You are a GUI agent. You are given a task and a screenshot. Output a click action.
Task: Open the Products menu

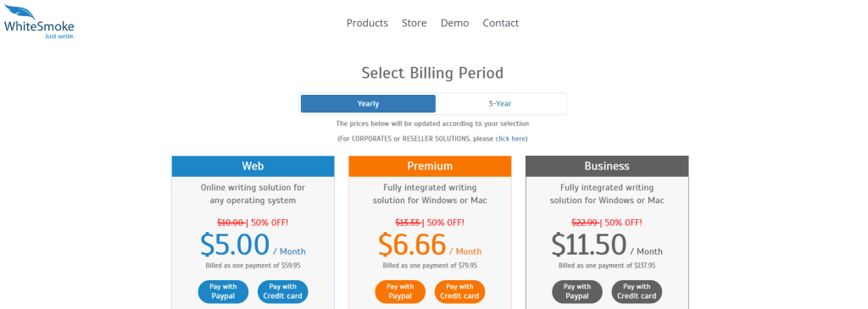click(x=367, y=23)
